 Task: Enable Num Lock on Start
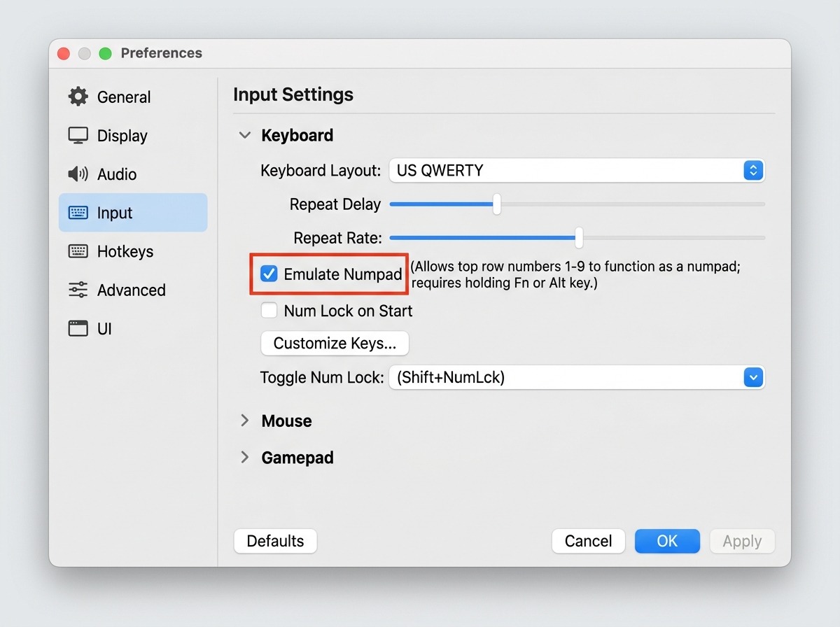(269, 310)
